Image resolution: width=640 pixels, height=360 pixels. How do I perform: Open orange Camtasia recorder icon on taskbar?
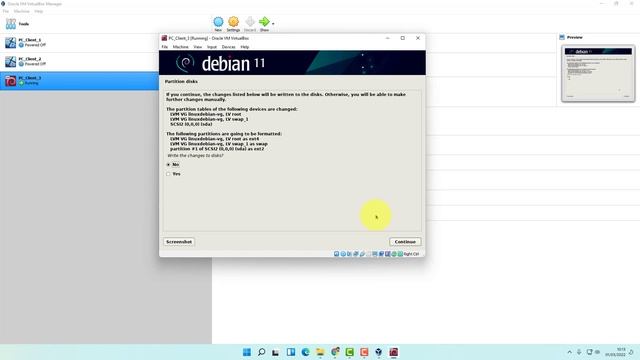(x=364, y=352)
